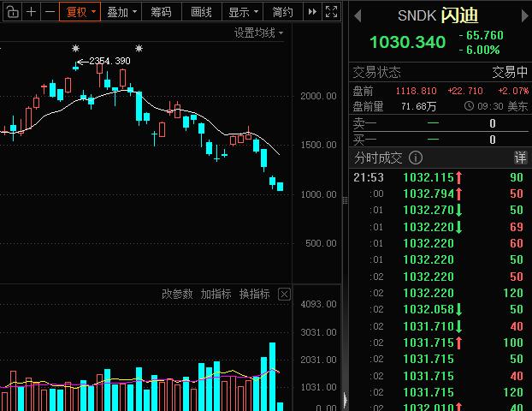Click the first star event marker

pos(75,48)
